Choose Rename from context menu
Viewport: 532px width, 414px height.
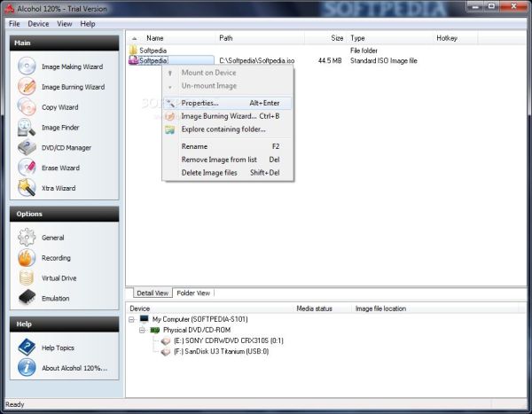(x=227, y=146)
